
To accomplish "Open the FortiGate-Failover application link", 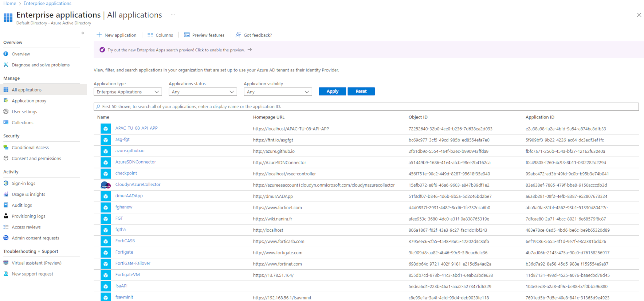I will coord(133,263).
